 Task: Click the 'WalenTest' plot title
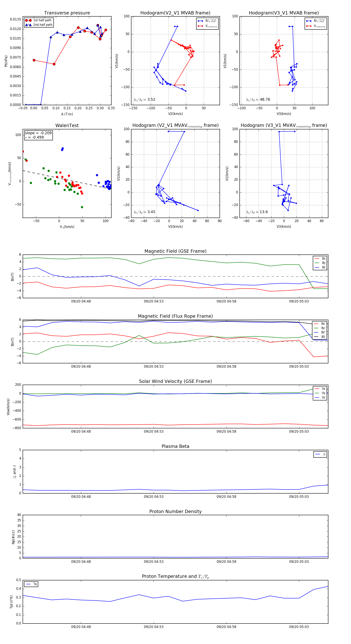67,125
